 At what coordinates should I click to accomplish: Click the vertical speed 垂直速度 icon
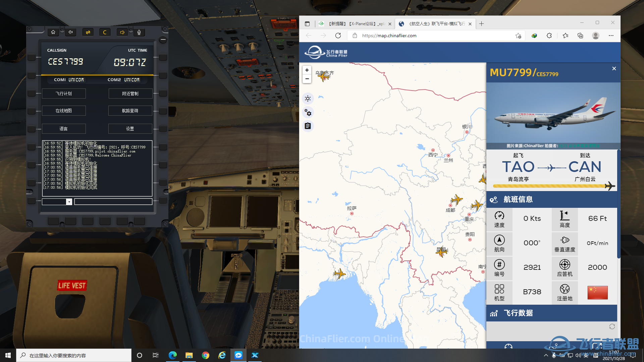[565, 240]
